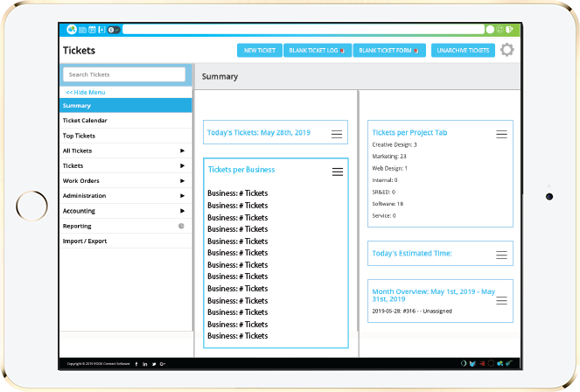Expand the Tickets submenu arrow
This screenshot has height=392, width=580.
click(x=182, y=165)
